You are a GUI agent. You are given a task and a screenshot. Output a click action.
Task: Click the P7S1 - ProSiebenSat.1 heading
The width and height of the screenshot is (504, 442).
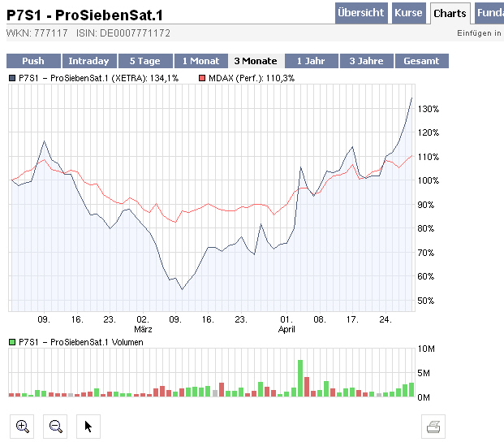coord(84,15)
